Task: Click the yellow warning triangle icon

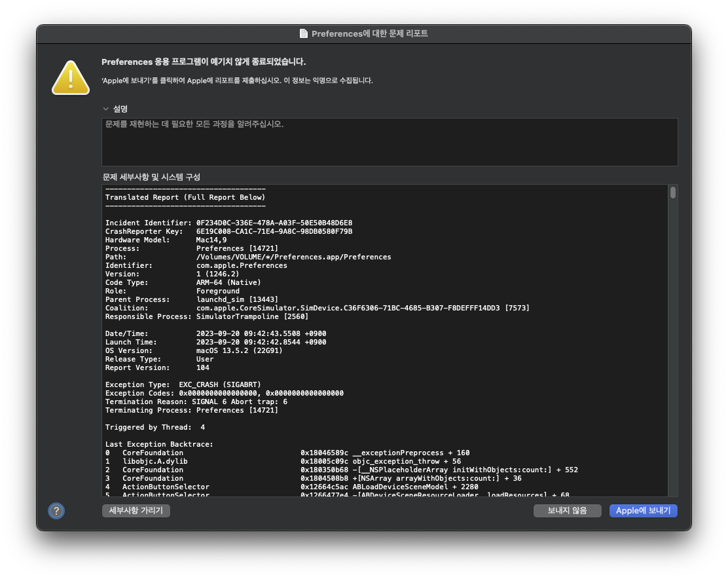Action: tap(71, 77)
